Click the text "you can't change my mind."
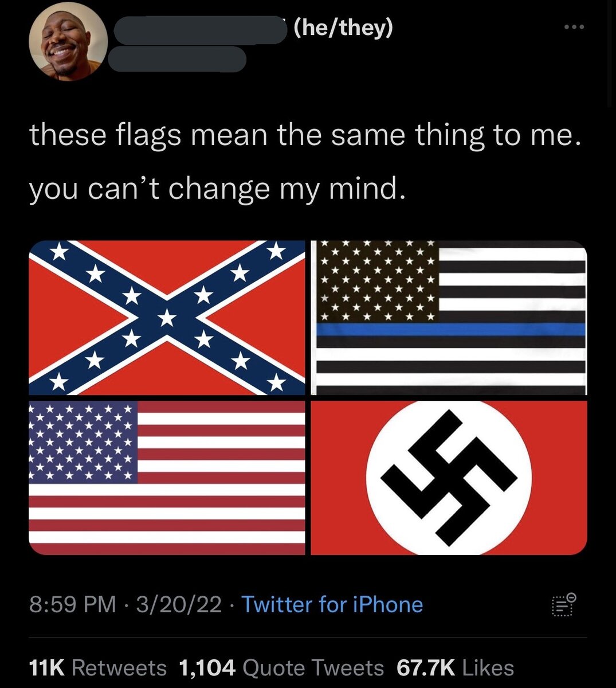Viewport: 616px width, 688px height. pos(218,189)
